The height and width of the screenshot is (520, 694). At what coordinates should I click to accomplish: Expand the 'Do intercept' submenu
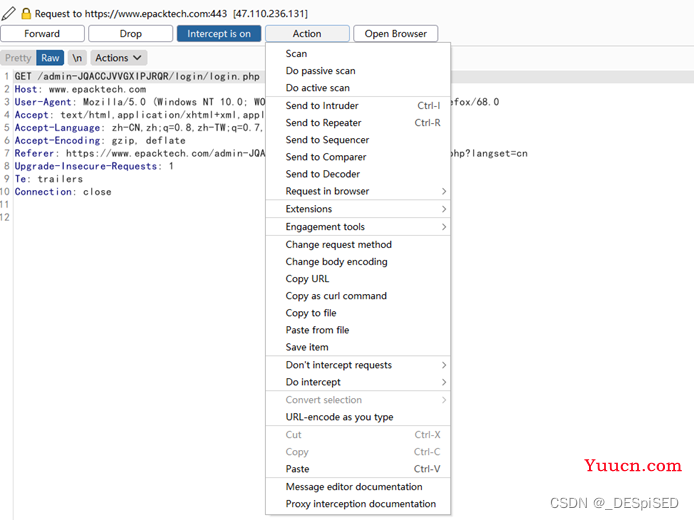point(358,382)
